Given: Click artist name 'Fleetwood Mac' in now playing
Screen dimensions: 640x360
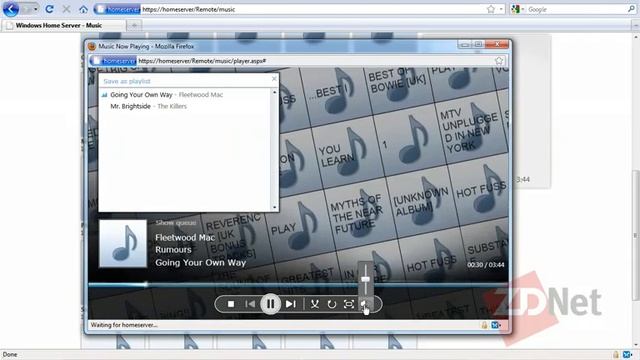Looking at the screenshot, I should coord(185,238).
